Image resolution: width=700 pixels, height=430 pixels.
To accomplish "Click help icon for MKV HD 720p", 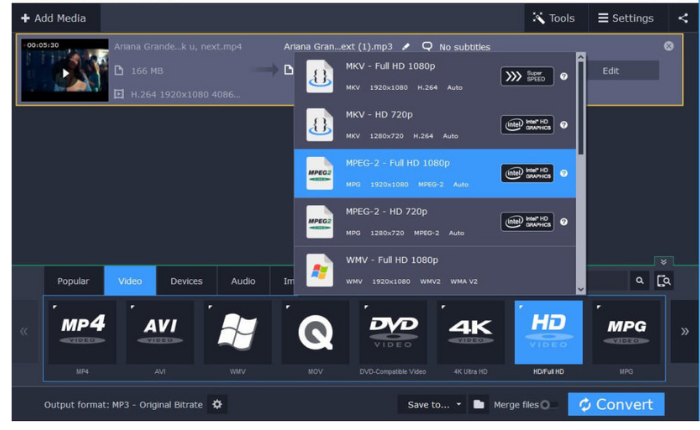I will point(564,125).
